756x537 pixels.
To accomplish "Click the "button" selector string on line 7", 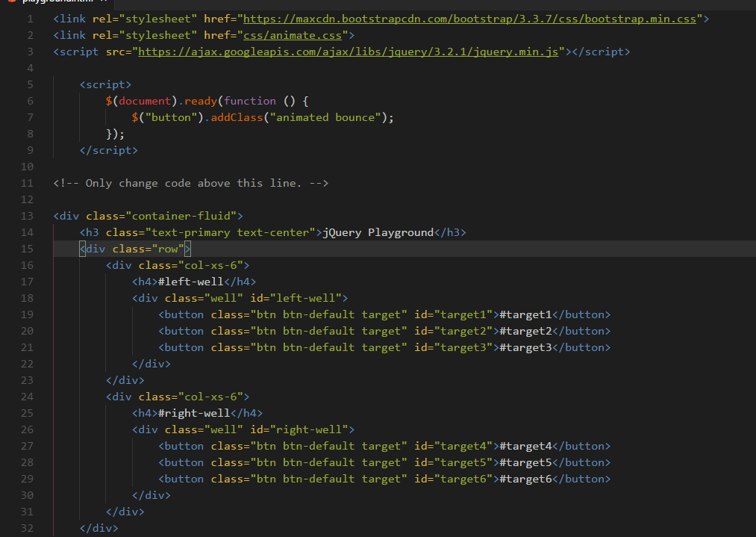I will [171, 117].
